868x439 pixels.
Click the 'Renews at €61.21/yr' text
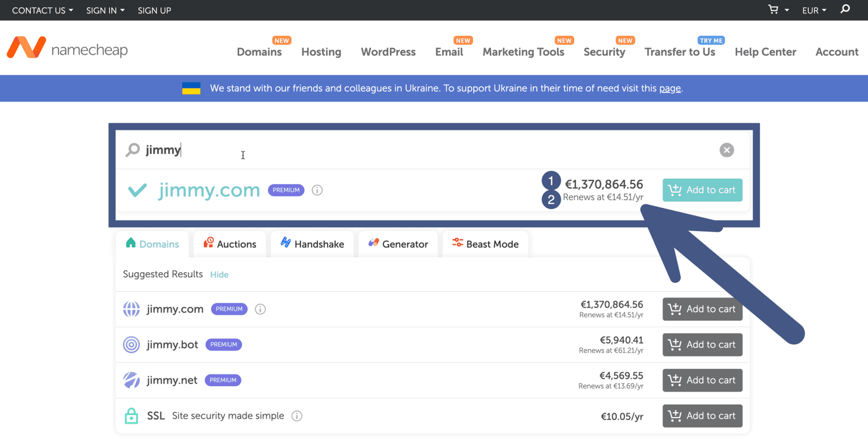tap(611, 351)
